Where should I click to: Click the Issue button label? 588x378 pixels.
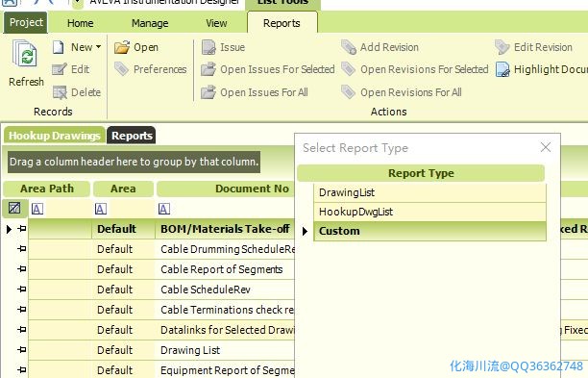tap(233, 47)
